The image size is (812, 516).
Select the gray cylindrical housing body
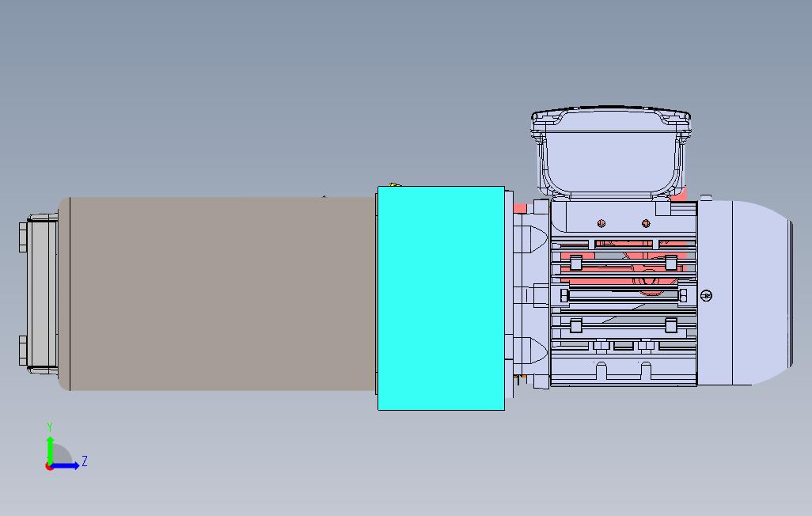click(218, 294)
